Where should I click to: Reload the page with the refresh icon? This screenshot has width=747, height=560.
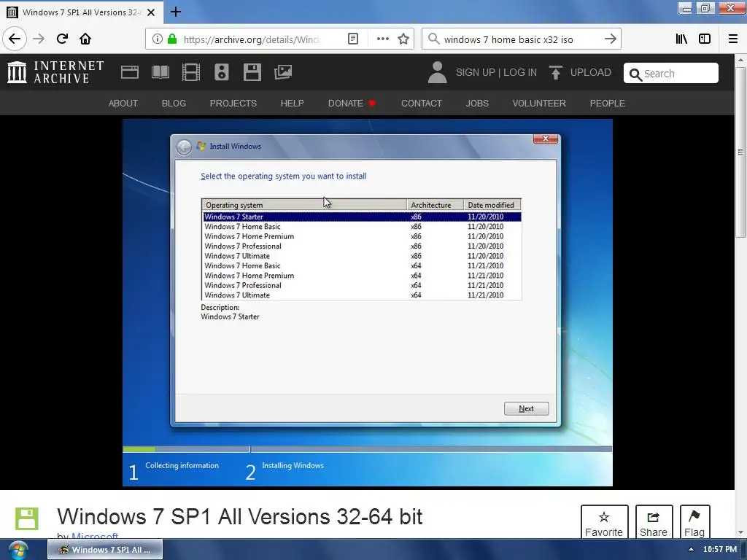click(62, 39)
